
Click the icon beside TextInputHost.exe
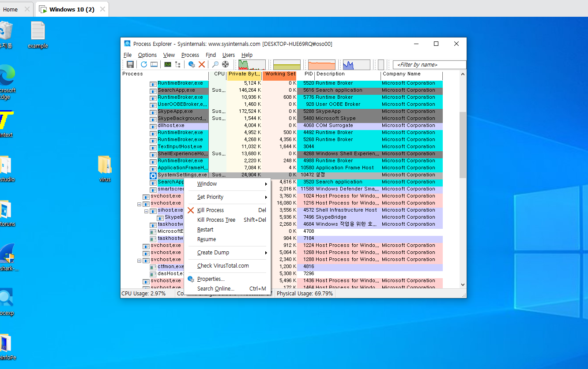pyautogui.click(x=153, y=147)
